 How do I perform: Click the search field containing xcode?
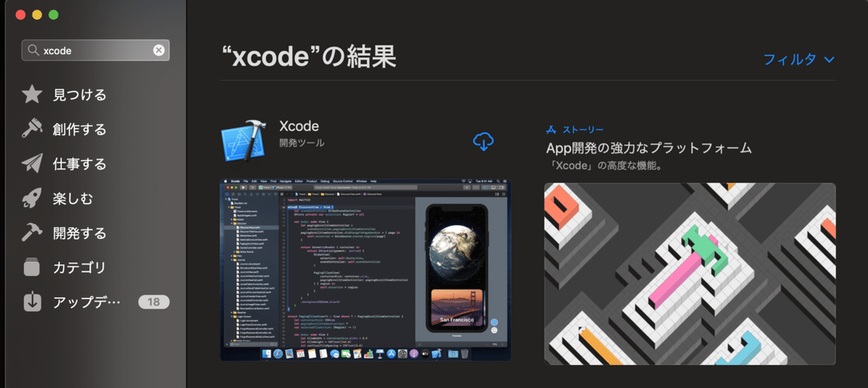pyautogui.click(x=95, y=50)
